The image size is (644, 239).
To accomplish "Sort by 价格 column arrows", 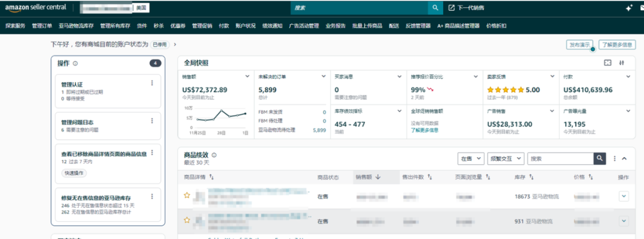I will (x=590, y=177).
